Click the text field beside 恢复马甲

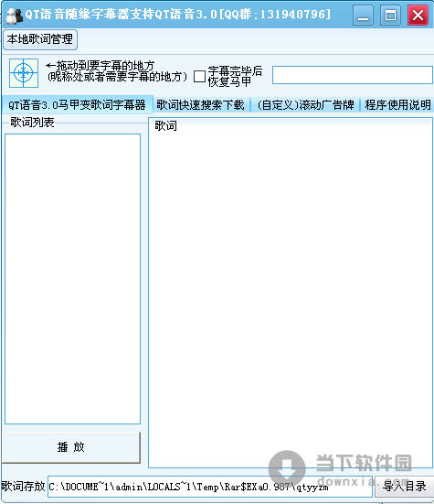(x=353, y=75)
